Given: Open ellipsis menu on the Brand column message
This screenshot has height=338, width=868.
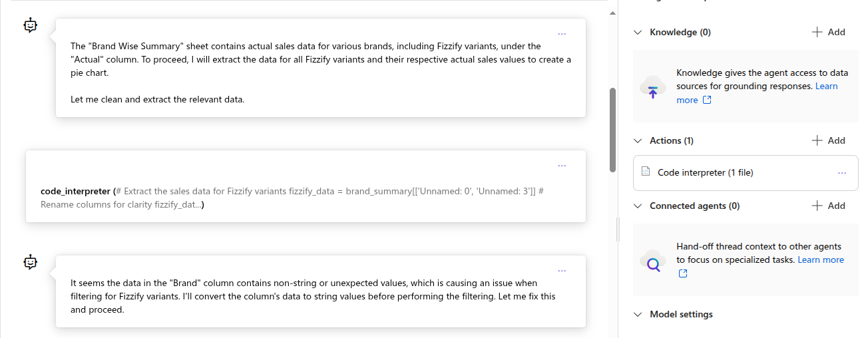Looking at the screenshot, I should click(562, 270).
